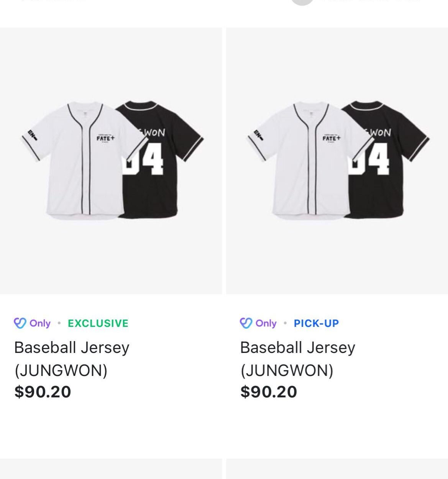Viewport: 448px width, 479px height.
Task: Click the purple Only label on PICK-UP item
Action: 266,323
